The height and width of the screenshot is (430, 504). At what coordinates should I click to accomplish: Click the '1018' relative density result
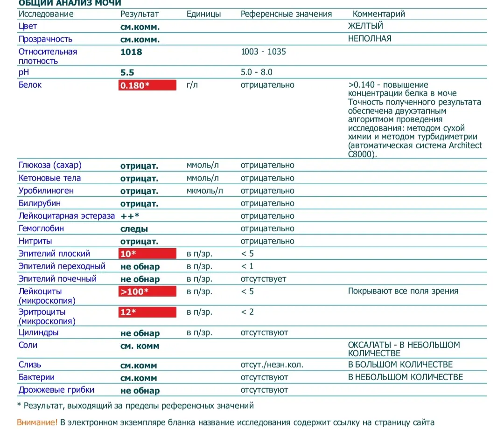pos(131,52)
